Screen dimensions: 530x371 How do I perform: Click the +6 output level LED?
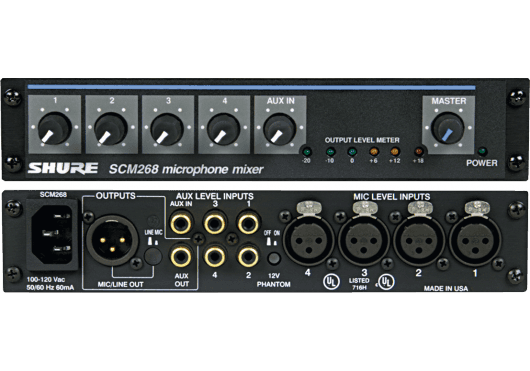coord(374,152)
